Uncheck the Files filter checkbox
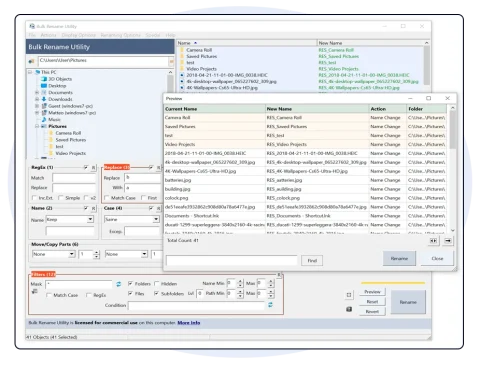The height and width of the screenshot is (365, 480). coord(130,293)
